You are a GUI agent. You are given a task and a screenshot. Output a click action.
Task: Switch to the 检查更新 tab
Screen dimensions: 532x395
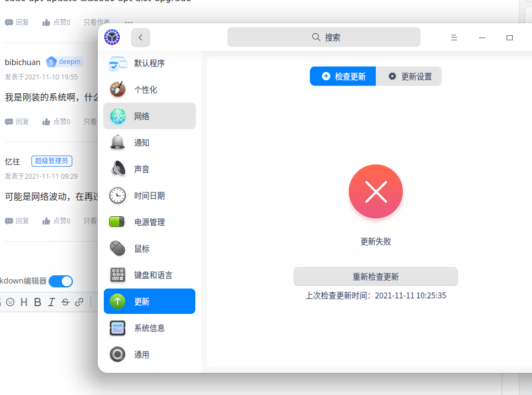click(x=342, y=77)
